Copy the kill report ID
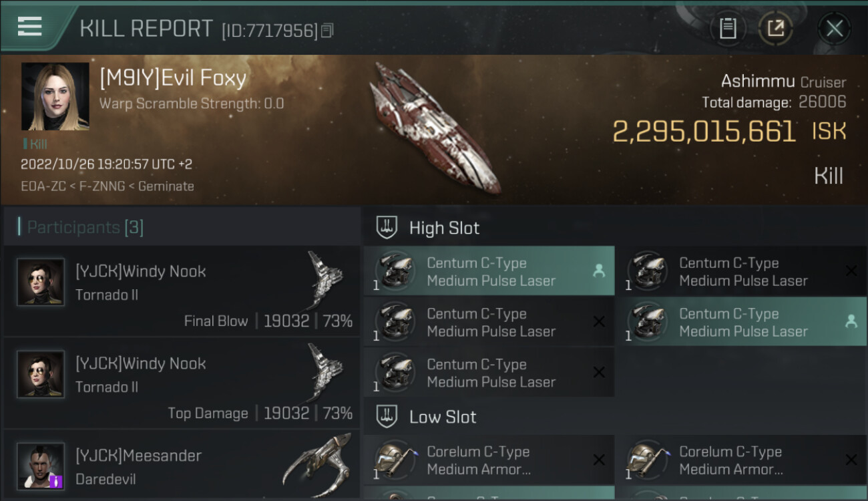868x501 pixels. click(327, 31)
